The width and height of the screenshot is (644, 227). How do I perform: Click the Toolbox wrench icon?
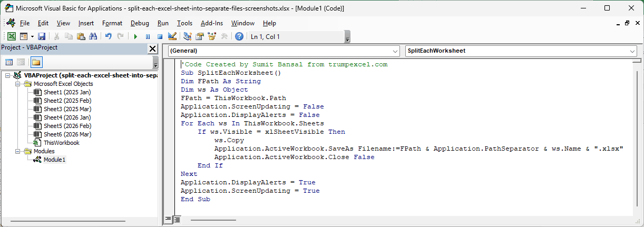224,36
